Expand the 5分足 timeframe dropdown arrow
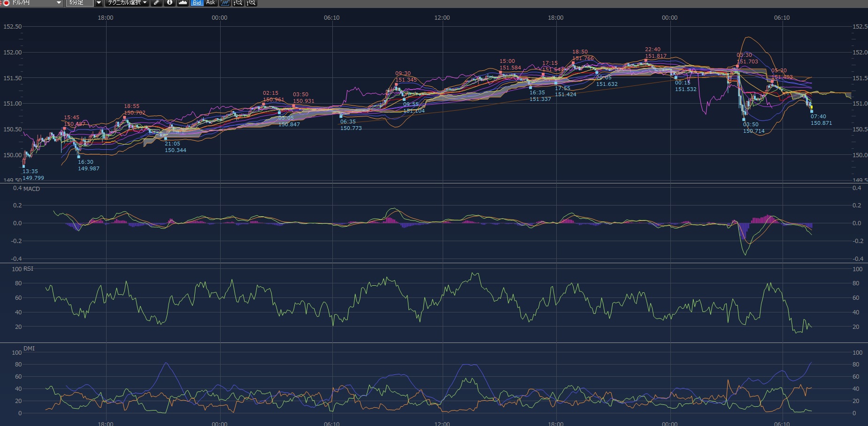868x426 pixels. 99,3
